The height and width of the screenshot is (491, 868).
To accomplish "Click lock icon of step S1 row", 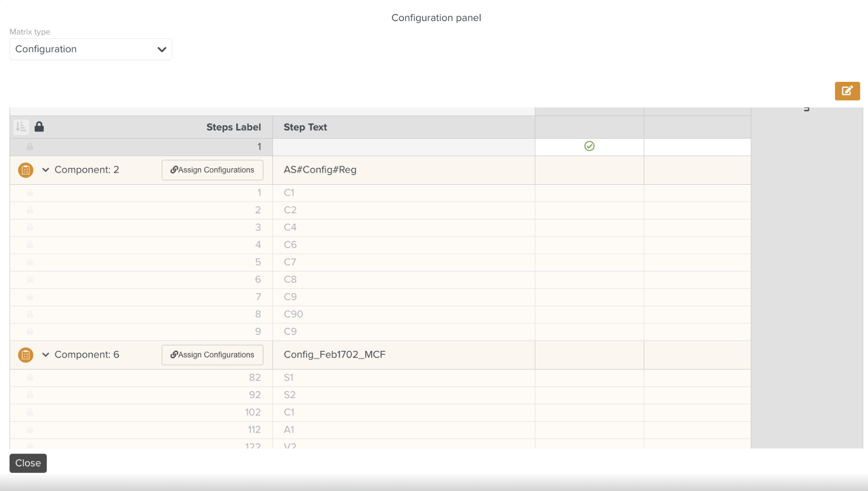I will point(30,378).
